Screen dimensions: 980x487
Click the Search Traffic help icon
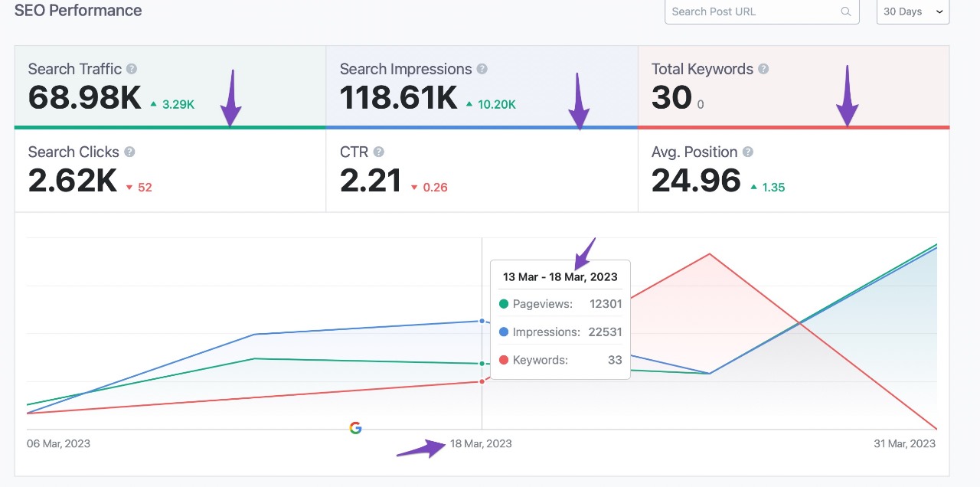click(x=132, y=69)
